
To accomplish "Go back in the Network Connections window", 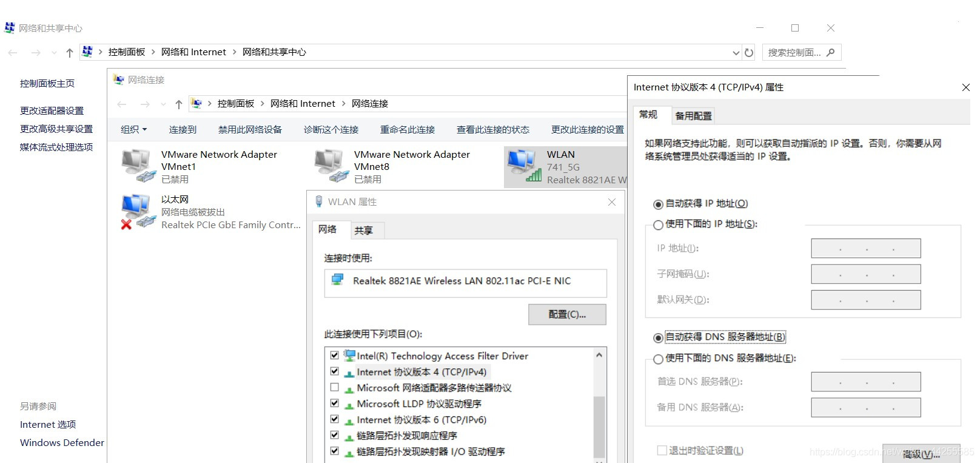I will pos(122,104).
